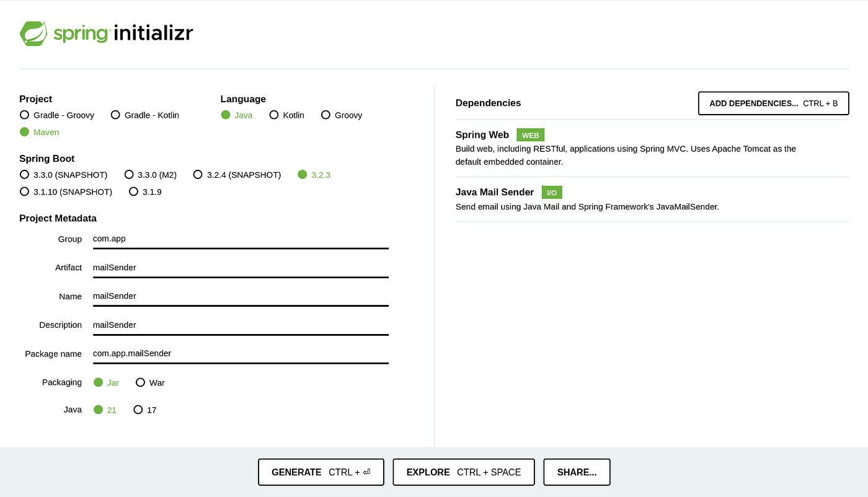Edit the Group field com.app

(x=241, y=239)
